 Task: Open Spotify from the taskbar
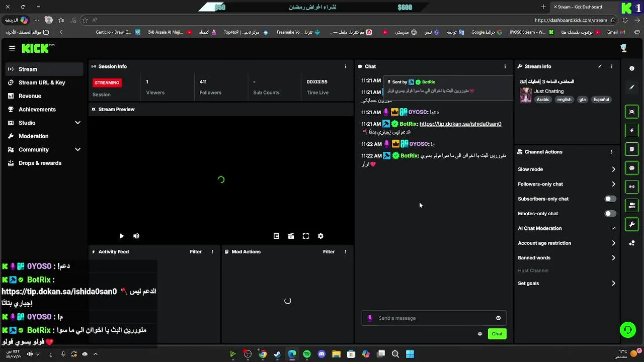[x=307, y=354]
